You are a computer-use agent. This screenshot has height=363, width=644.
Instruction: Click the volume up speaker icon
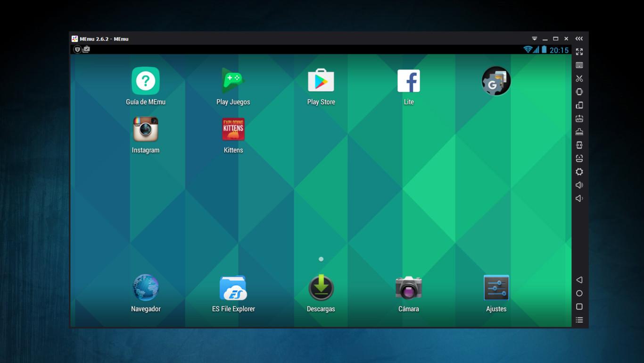[579, 185]
